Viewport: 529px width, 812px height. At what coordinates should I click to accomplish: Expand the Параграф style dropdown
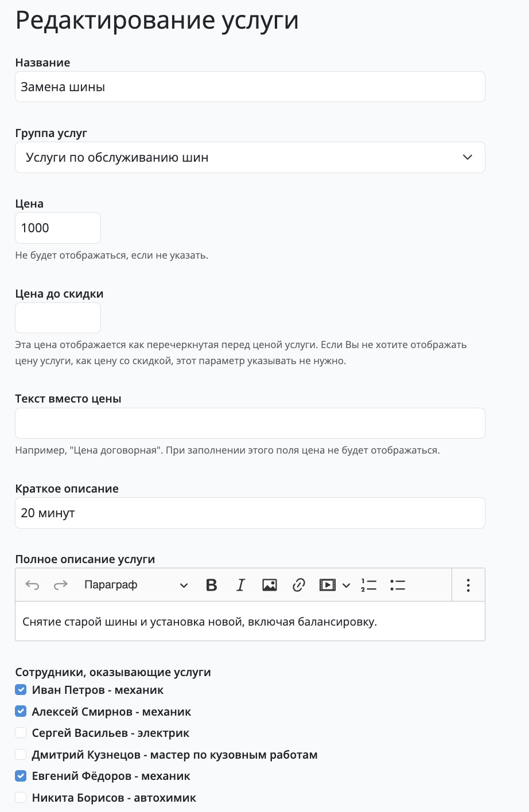[136, 585]
